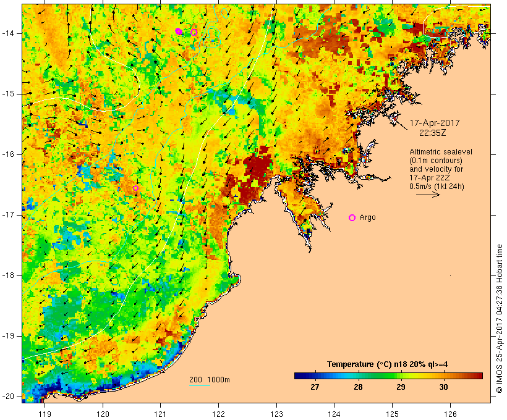Click the longitude label '120'
507x420 pixels.
coord(103,414)
